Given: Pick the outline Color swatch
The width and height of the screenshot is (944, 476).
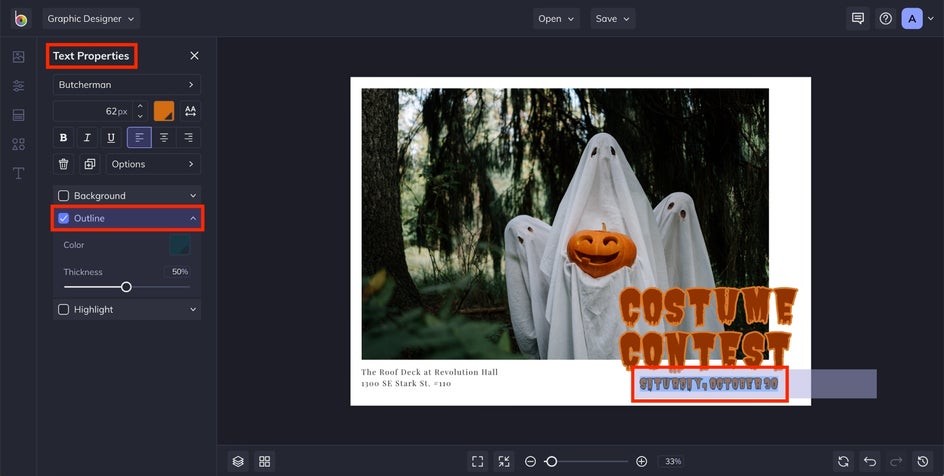Looking at the screenshot, I should (x=180, y=245).
